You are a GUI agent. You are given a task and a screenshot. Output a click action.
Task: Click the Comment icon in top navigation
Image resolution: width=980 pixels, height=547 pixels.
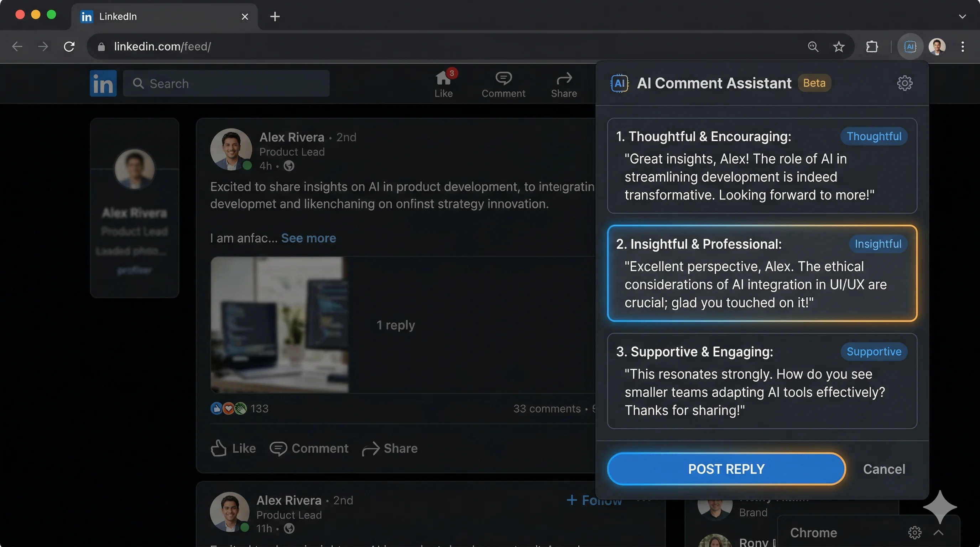[503, 84]
